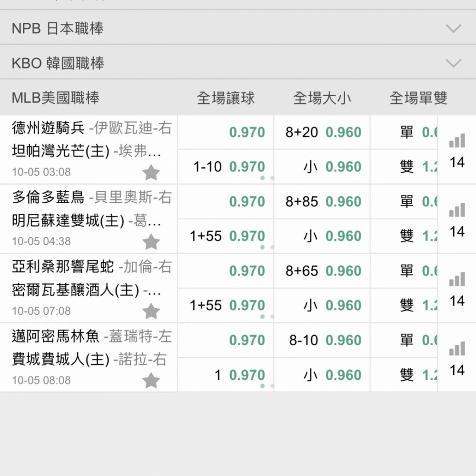Click game time 10-05 08:08

pyautogui.click(x=41, y=380)
